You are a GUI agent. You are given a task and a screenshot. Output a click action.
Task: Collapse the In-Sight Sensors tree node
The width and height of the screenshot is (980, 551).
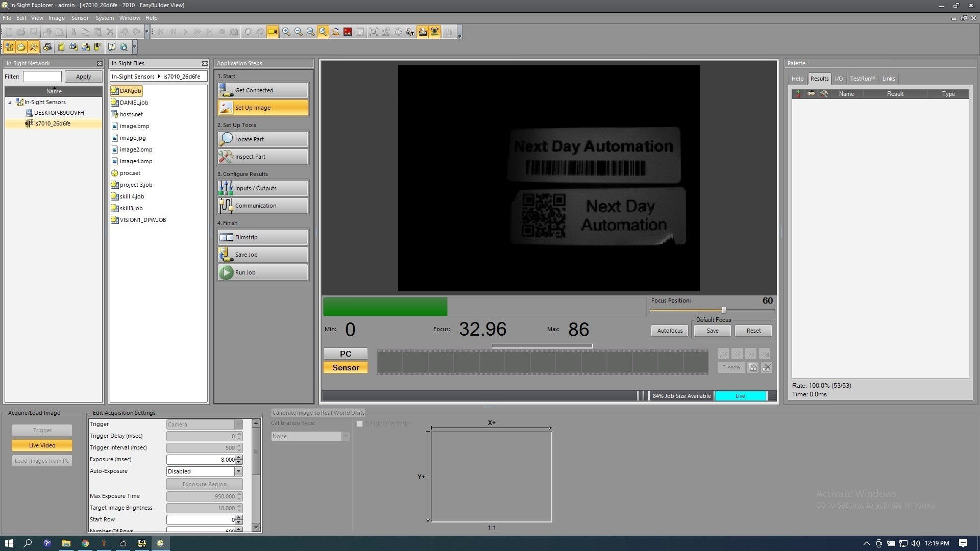pyautogui.click(x=10, y=103)
